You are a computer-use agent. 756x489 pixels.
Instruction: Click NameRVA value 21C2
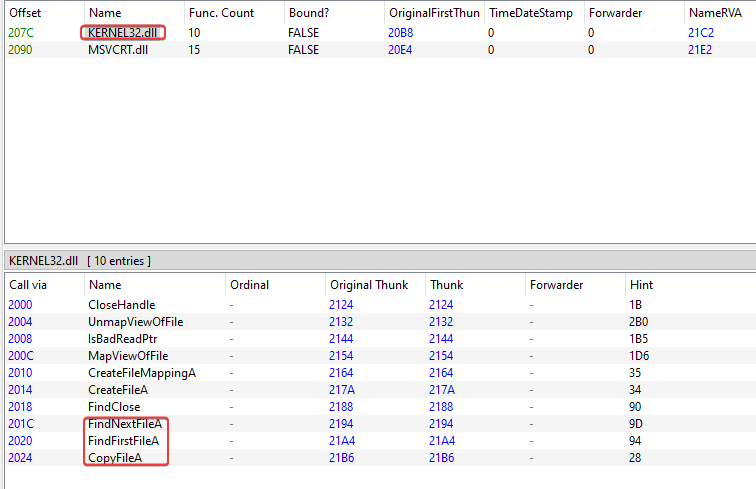tap(701, 33)
